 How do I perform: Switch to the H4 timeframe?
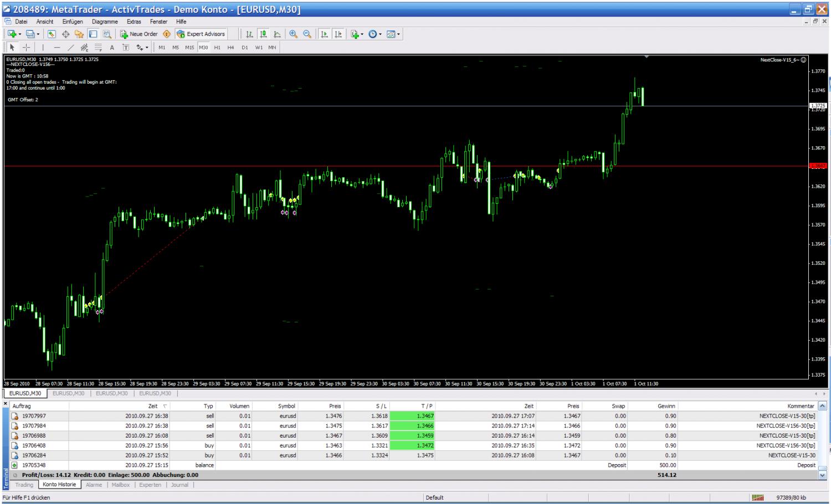pos(230,48)
